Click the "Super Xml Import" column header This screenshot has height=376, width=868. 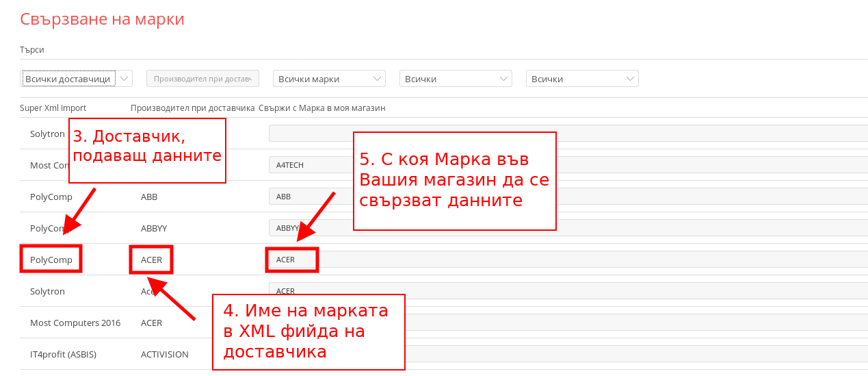tap(53, 108)
